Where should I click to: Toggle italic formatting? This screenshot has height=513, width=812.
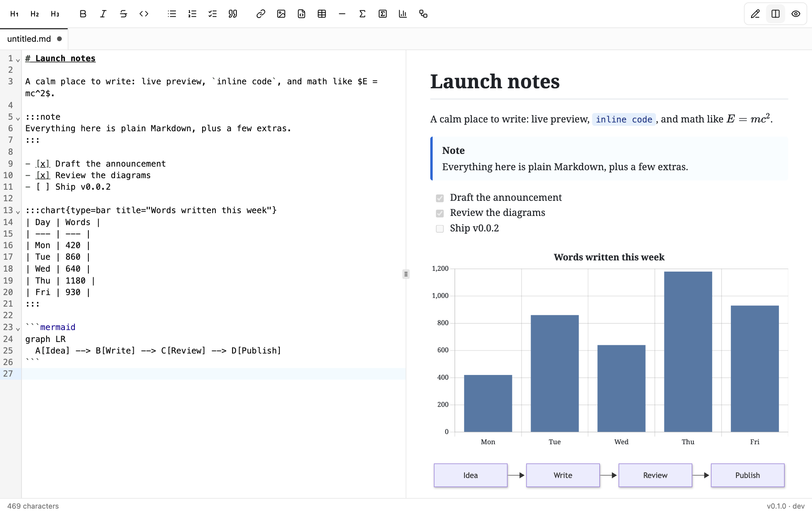(x=103, y=14)
